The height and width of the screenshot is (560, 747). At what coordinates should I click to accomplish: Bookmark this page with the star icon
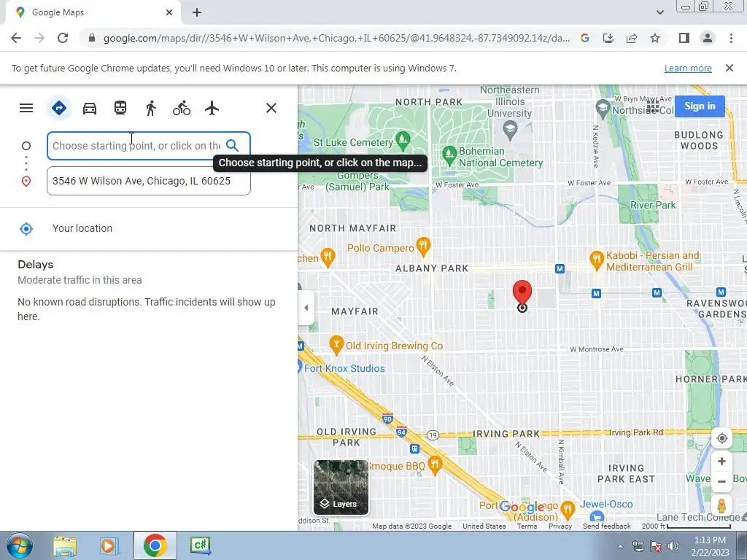655,38
